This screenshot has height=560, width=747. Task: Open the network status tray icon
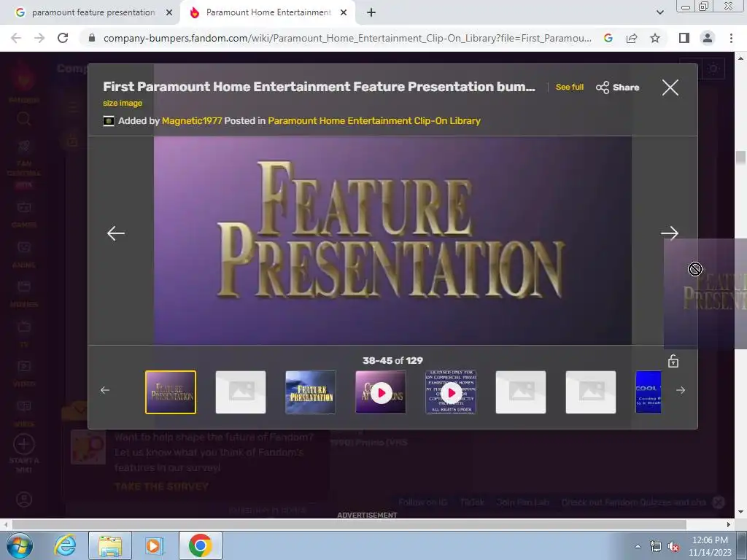[656, 547]
